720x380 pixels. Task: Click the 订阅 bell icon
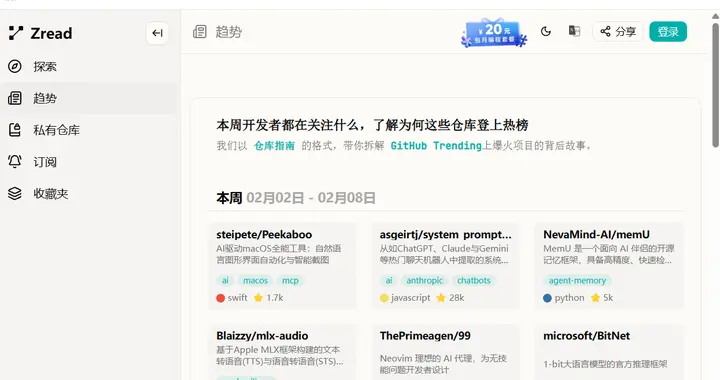point(15,162)
